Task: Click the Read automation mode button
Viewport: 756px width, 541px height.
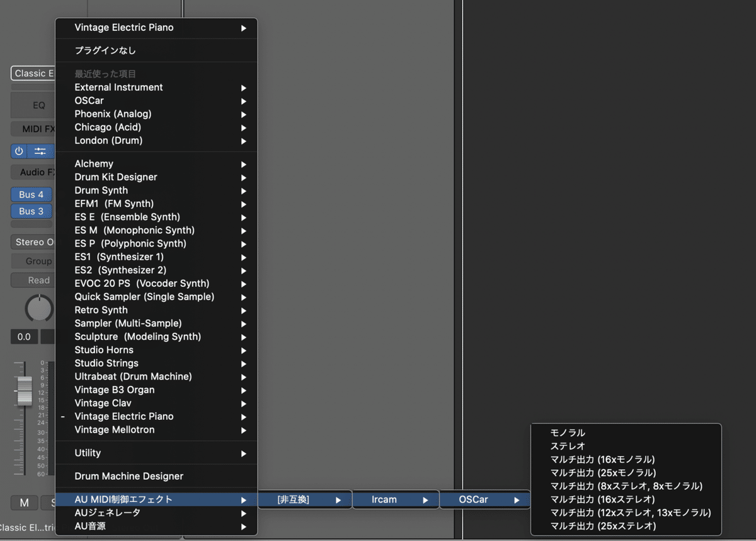Action: 33,280
